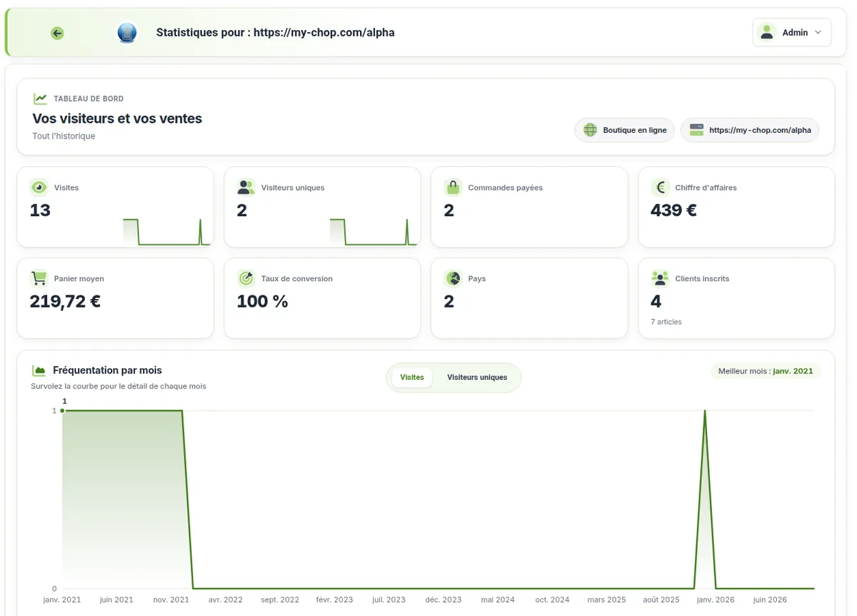Switch to the Visiteurs uniques tab
This screenshot has width=857, height=616.
477,378
